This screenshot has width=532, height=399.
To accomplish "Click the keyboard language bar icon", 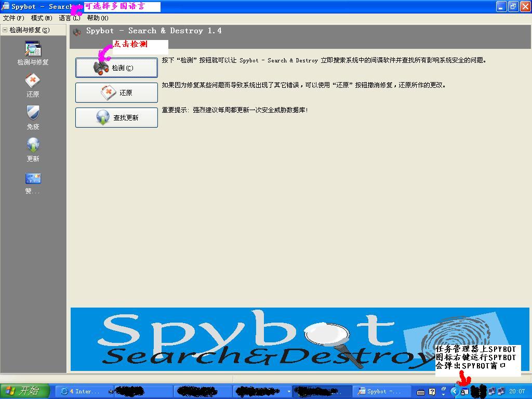I will (x=421, y=392).
